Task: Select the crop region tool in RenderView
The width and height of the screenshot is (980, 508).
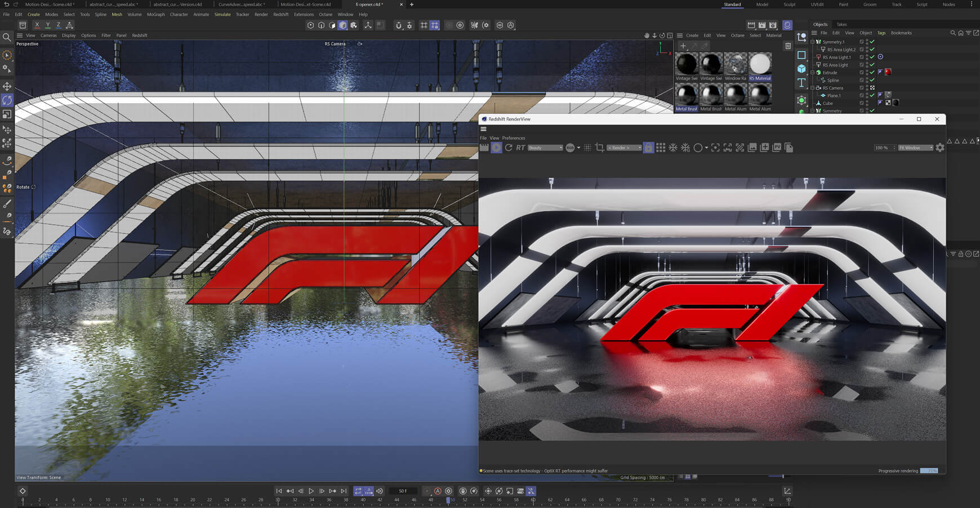Action: (599, 148)
